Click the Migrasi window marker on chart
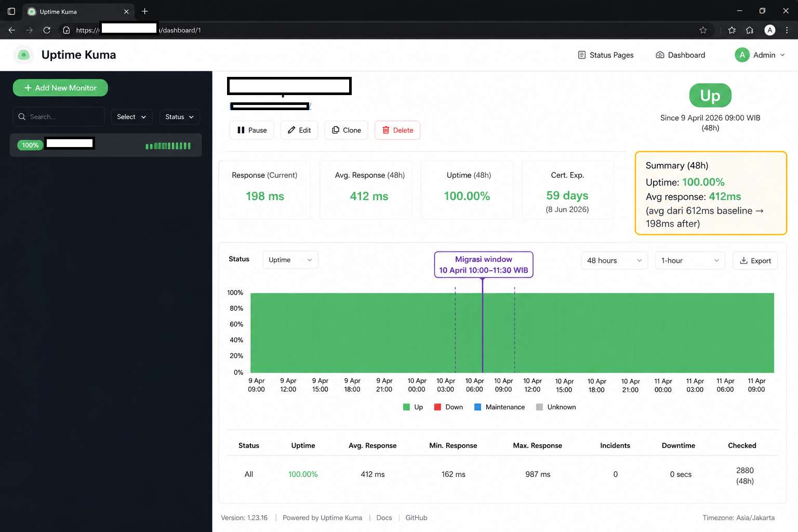 point(484,264)
